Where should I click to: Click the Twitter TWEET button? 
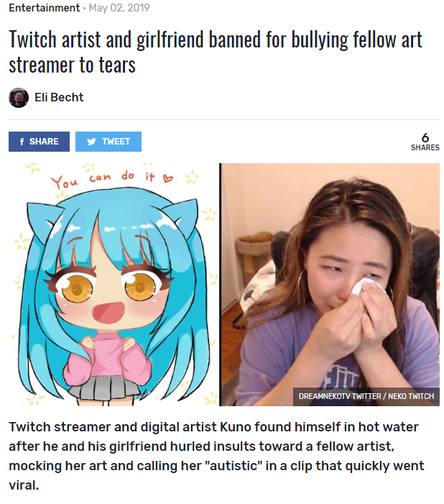coord(108,142)
